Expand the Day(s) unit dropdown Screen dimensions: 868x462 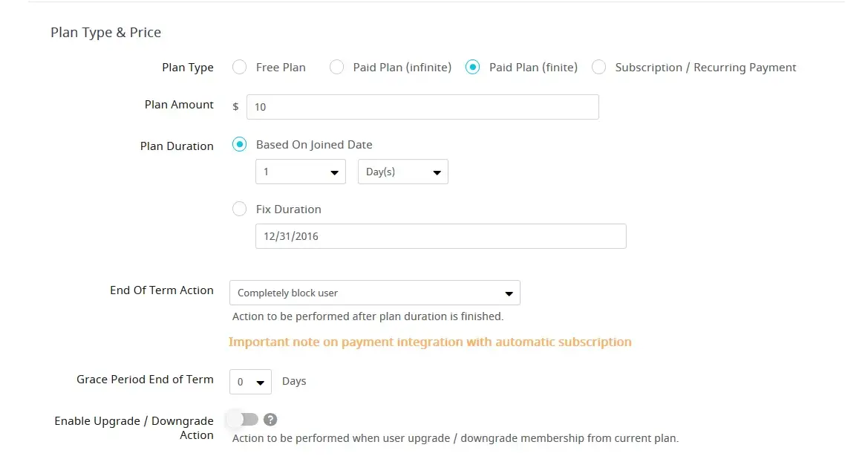pyautogui.click(x=402, y=172)
